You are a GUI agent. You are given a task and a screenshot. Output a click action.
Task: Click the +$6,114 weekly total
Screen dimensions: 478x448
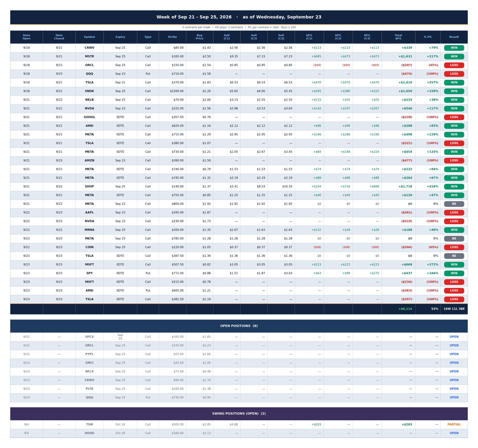405,309
